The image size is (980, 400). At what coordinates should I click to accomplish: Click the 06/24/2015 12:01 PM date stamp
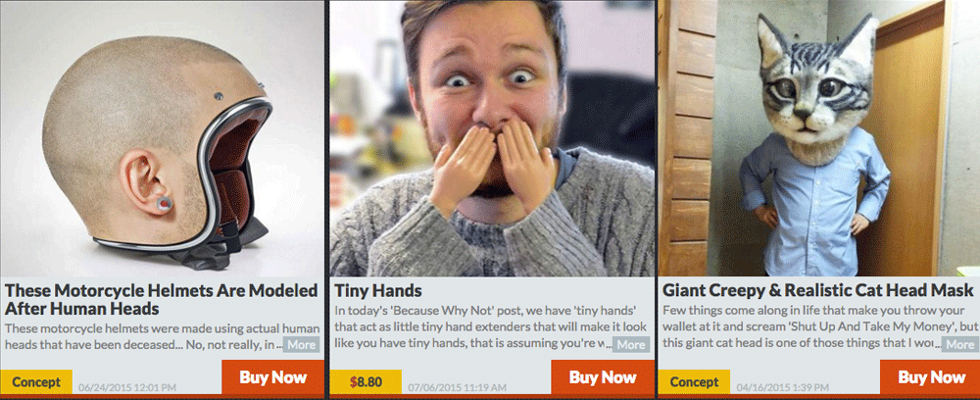click(127, 388)
